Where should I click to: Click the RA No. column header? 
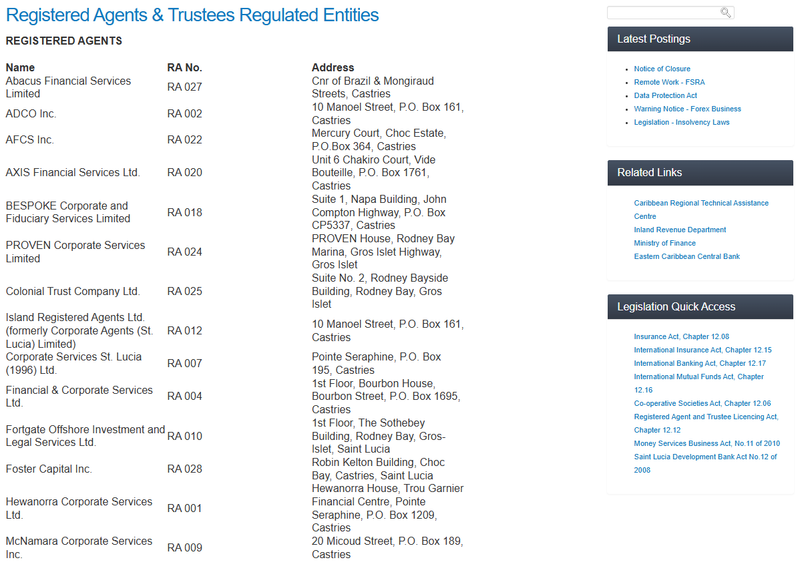tap(184, 67)
